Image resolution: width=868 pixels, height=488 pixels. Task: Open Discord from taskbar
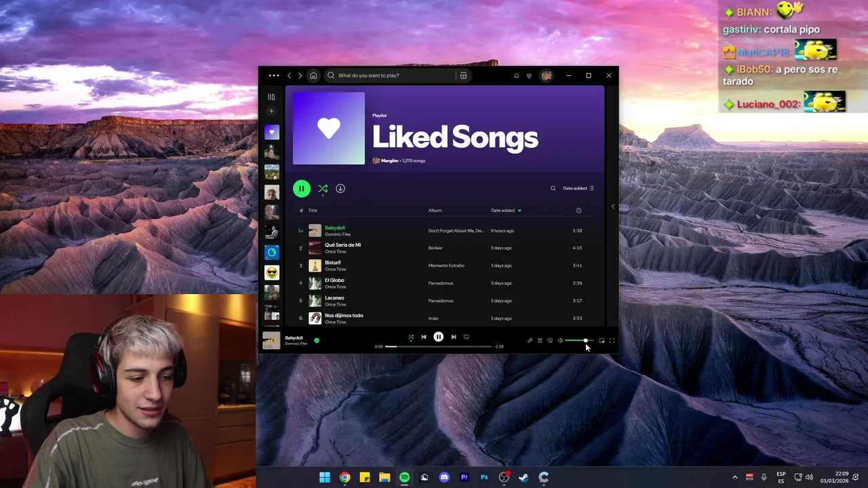[444, 477]
